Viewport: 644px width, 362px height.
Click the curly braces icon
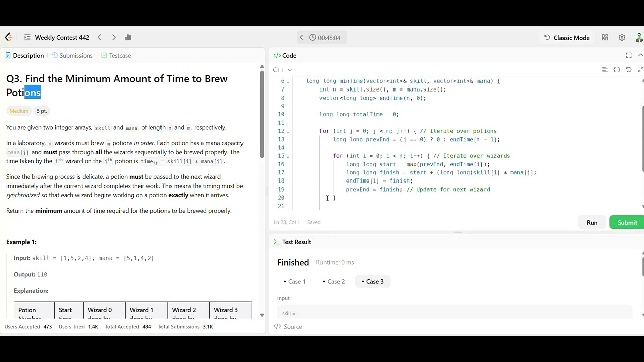tap(617, 70)
